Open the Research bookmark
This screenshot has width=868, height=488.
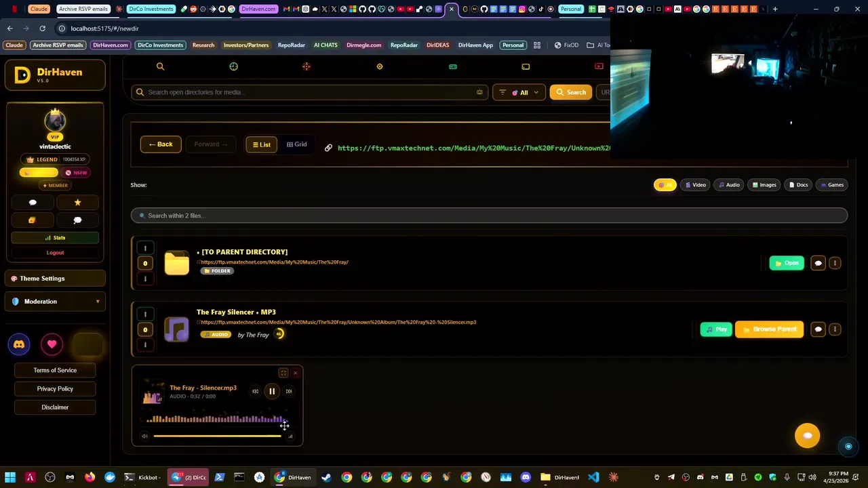point(203,45)
